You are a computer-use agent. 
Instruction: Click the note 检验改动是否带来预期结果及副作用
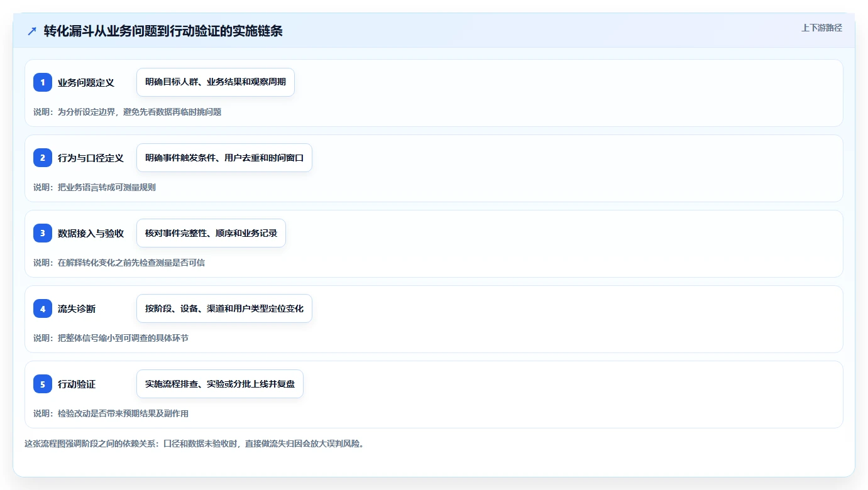coord(123,413)
